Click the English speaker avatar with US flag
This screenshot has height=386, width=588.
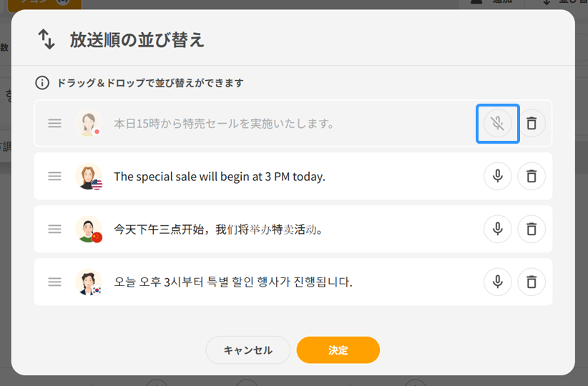point(89,176)
